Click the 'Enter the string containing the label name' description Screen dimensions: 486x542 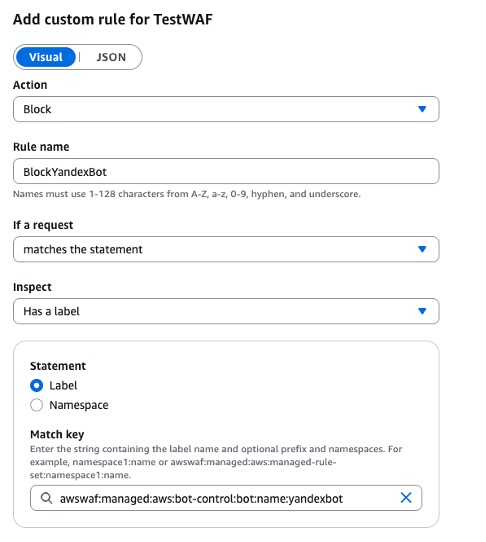point(216,462)
